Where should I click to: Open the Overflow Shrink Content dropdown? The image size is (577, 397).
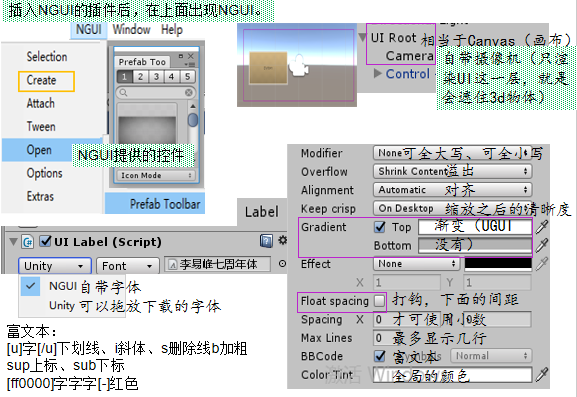[453, 171]
